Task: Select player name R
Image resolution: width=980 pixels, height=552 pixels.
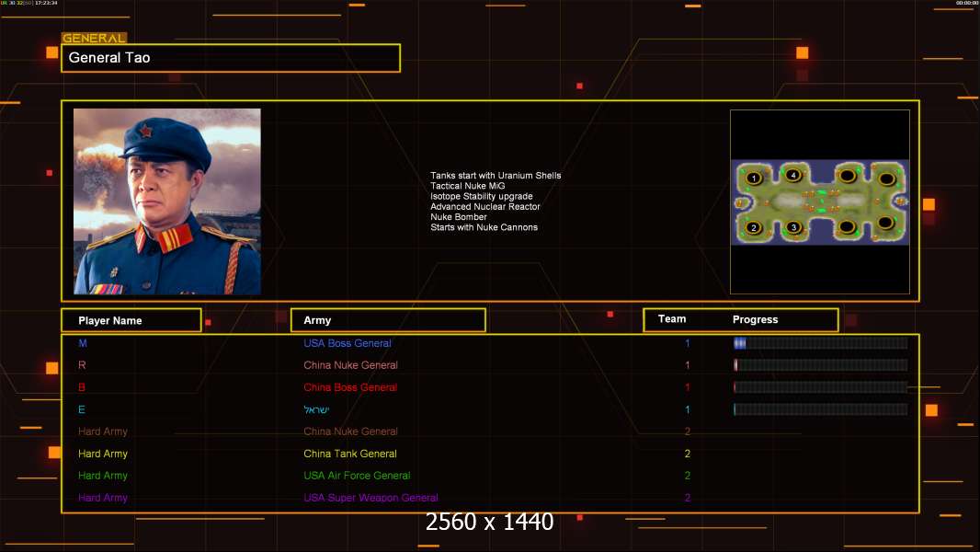Action: (x=82, y=365)
